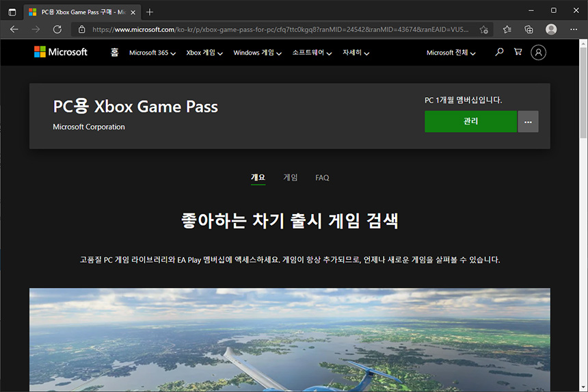This screenshot has height=392, width=588.
Task: Click the green 관리 button
Action: coord(470,121)
